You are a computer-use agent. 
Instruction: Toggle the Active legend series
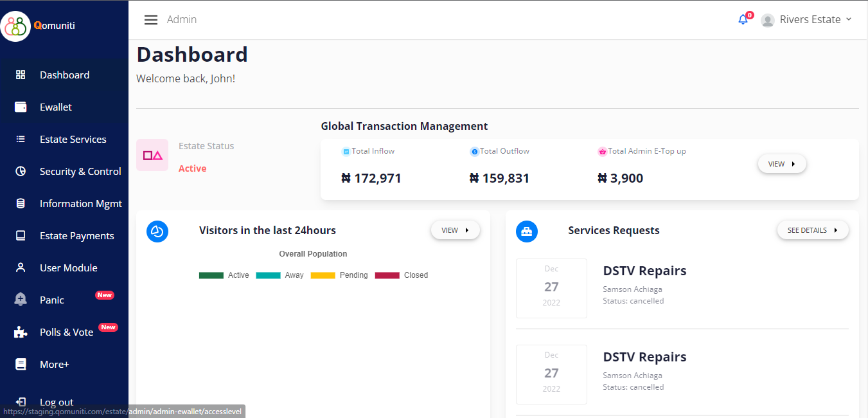224,275
